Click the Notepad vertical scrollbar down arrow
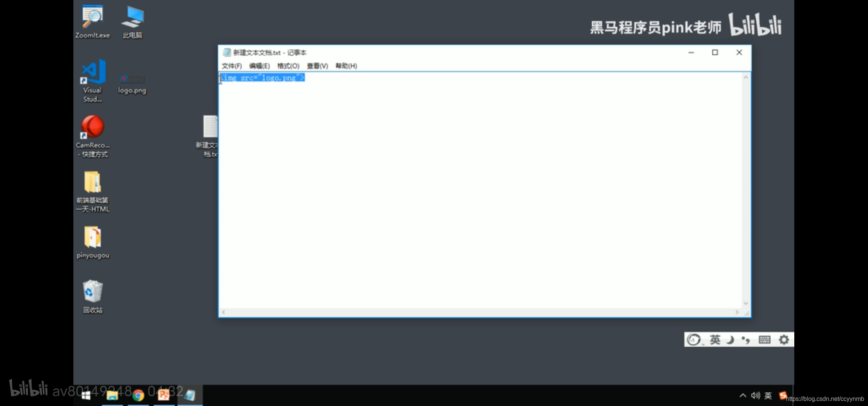 [746, 303]
